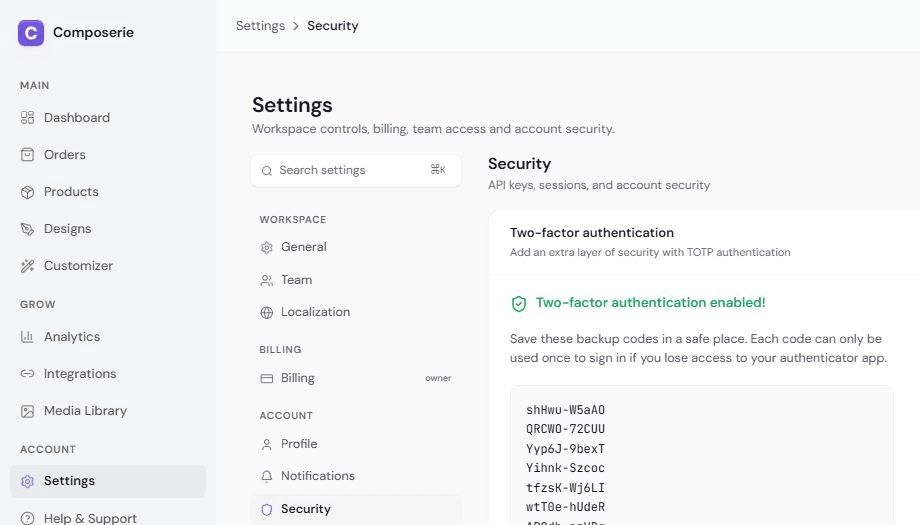Open Notifications settings
The width and height of the screenshot is (920, 525).
point(356,476)
